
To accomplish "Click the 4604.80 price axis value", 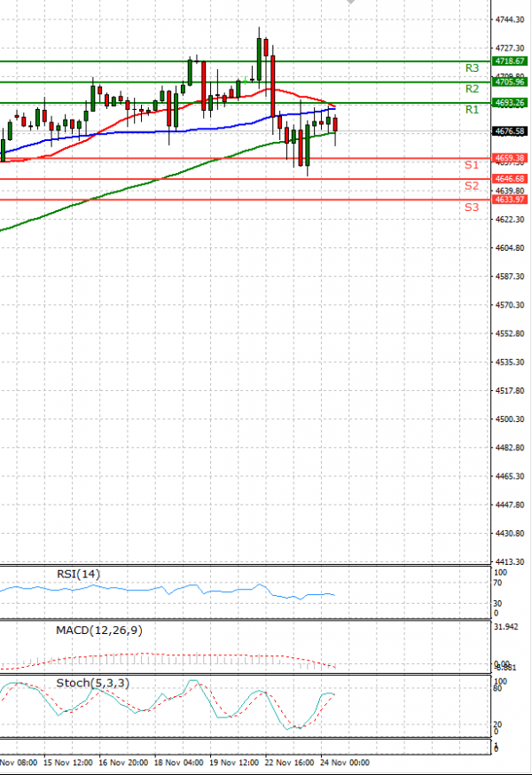I will click(510, 247).
